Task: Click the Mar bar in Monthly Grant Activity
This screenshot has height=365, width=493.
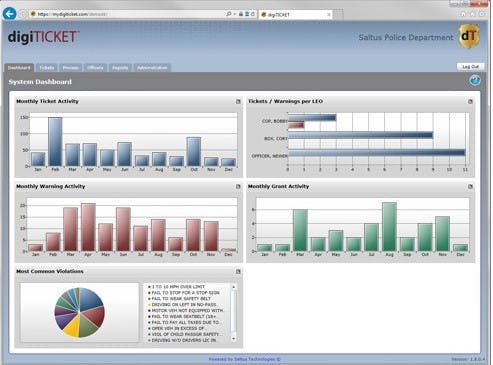Action: click(x=300, y=230)
